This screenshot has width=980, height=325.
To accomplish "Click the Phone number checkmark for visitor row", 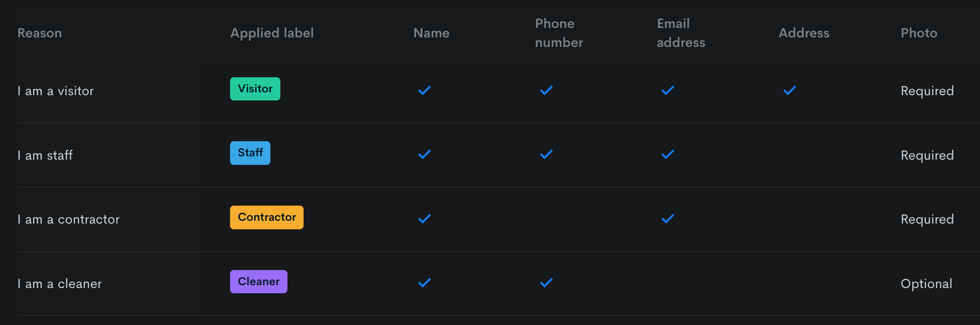I will pos(546,90).
